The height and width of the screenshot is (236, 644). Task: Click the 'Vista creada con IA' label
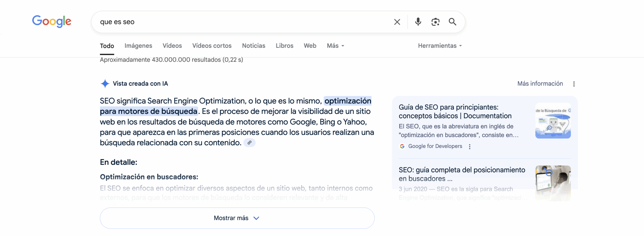tap(140, 84)
